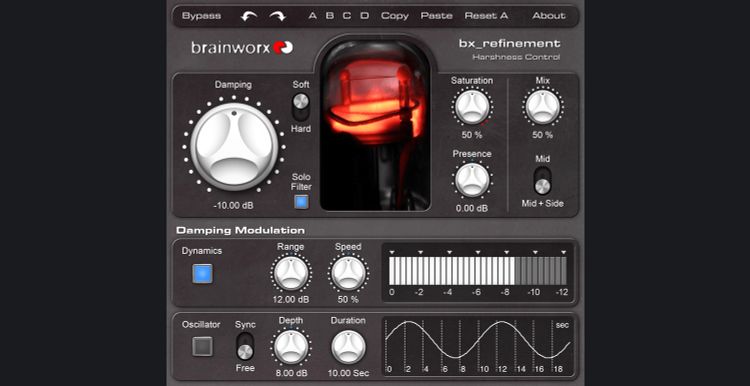Screen dimensions: 750x386
Task: Click the oscillator sine wave display
Action: (x=478, y=346)
